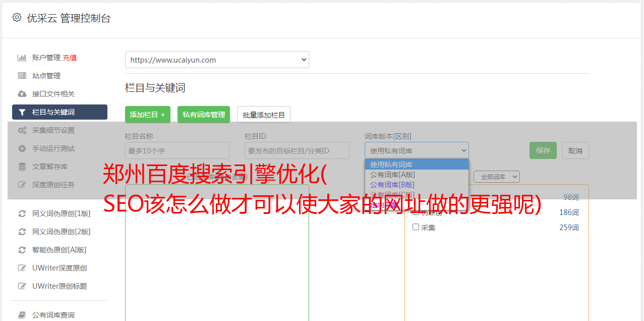This screenshot has height=321, width=644.
Task: Focus the 栏目名称 input field
Action: click(x=177, y=150)
